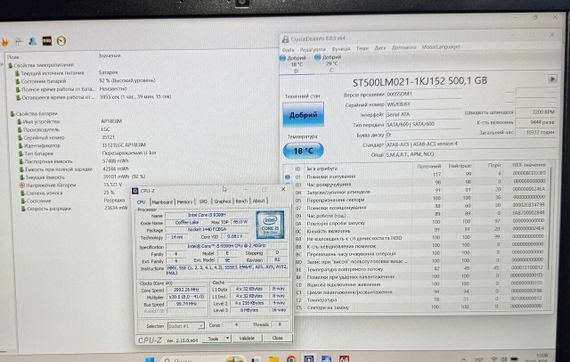This screenshot has width=570, height=362.
Task: Click Windows Start button on taskbar
Action: (x=149, y=359)
